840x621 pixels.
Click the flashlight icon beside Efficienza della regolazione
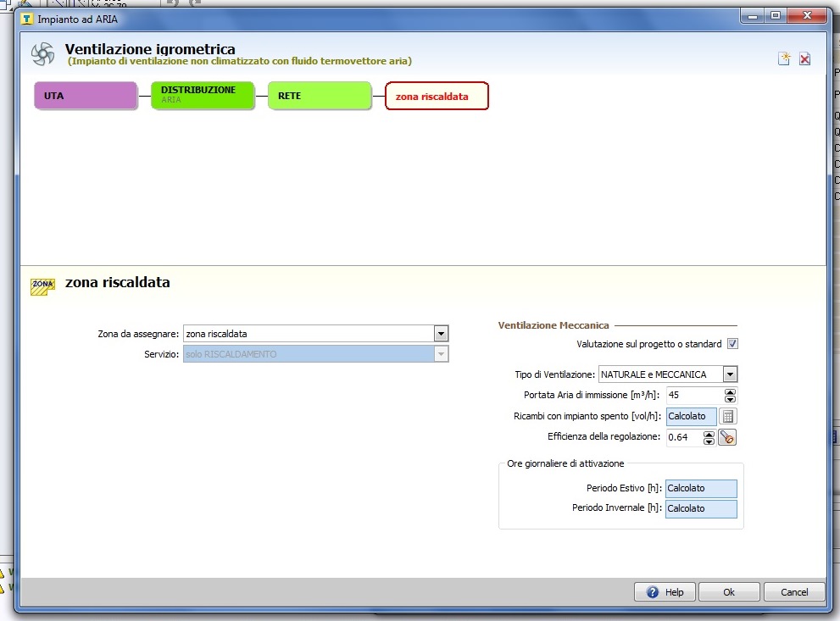tap(727, 437)
